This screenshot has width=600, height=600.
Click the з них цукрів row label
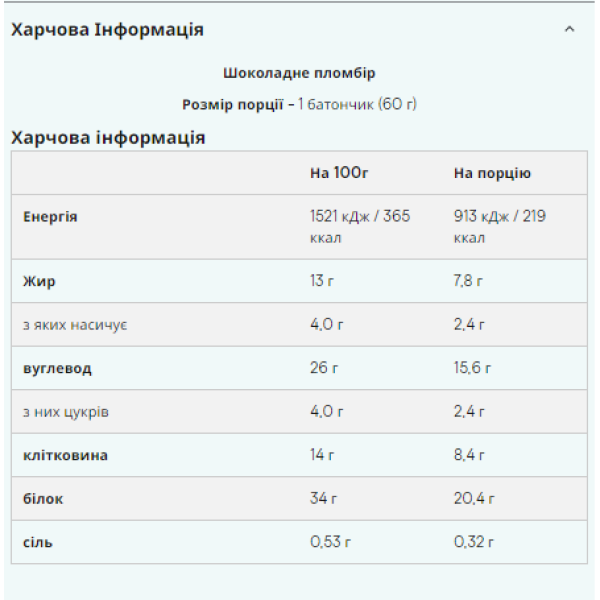66,412
